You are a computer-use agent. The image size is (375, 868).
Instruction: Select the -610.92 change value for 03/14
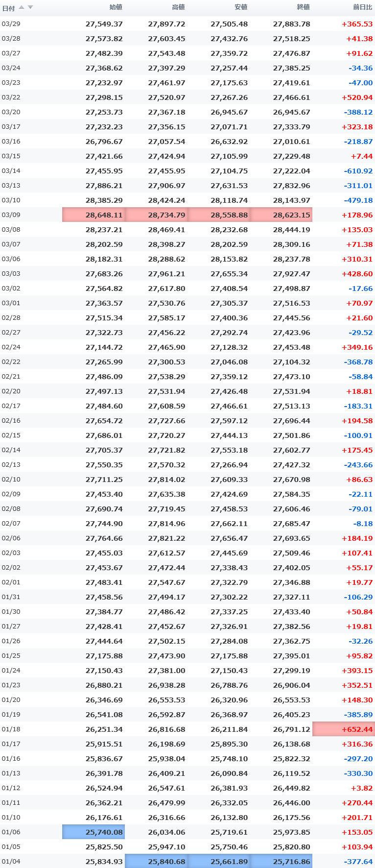(358, 171)
